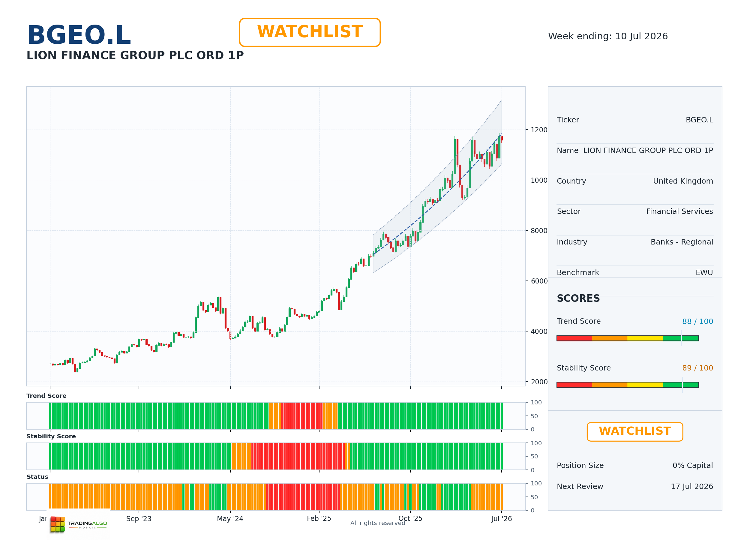This screenshot has width=756, height=540.
Task: Click the Sep '23 x-axis label
Action: click(x=139, y=519)
